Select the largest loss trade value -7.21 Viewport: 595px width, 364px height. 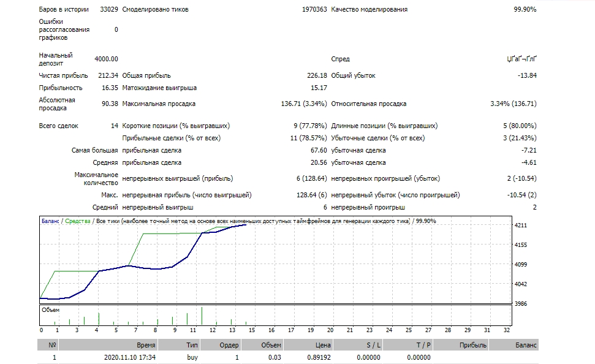pyautogui.click(x=529, y=150)
